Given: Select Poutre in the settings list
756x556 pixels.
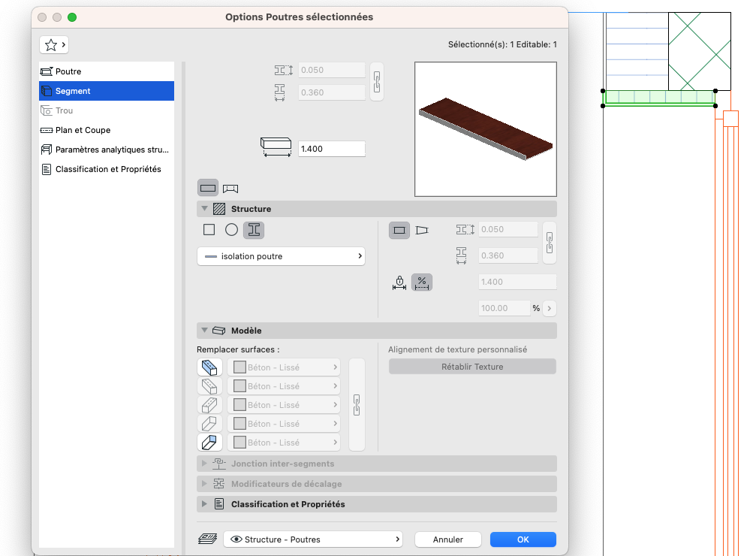Looking at the screenshot, I should pyautogui.click(x=106, y=71).
